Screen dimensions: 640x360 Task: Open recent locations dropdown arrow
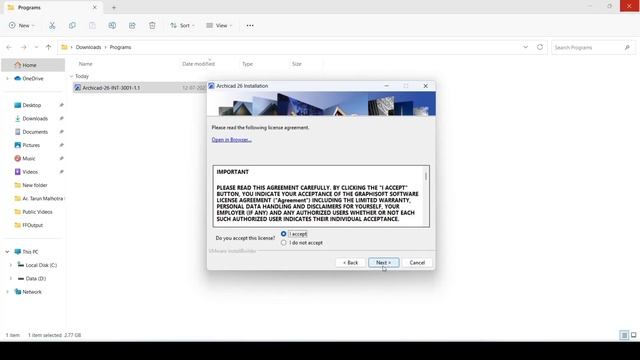pos(36,47)
